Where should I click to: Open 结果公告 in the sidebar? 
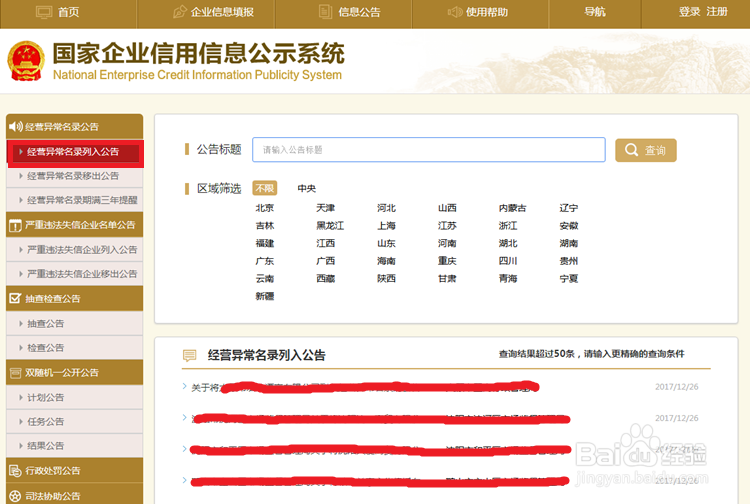(x=75, y=446)
